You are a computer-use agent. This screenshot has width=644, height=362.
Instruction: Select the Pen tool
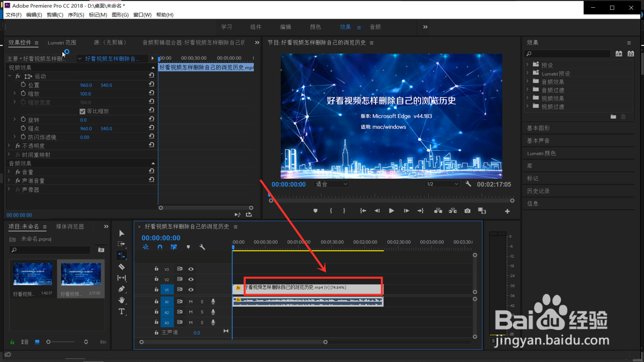tap(122, 289)
